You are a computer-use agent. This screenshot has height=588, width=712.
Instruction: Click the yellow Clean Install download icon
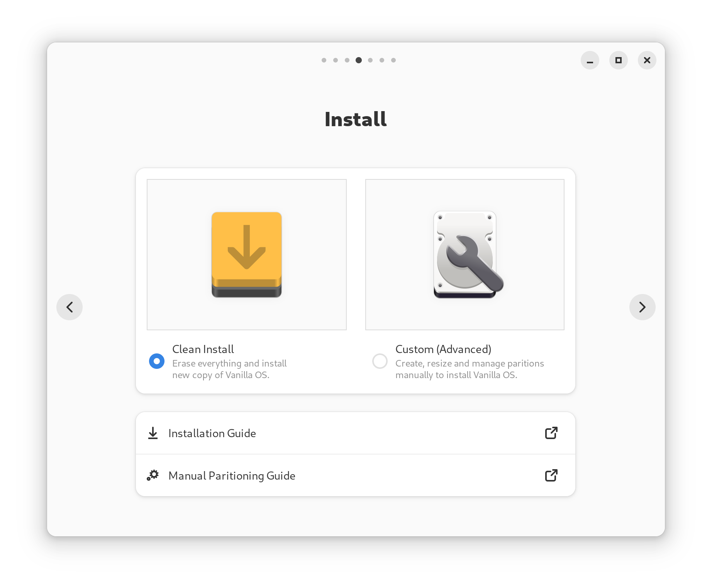[x=246, y=254]
